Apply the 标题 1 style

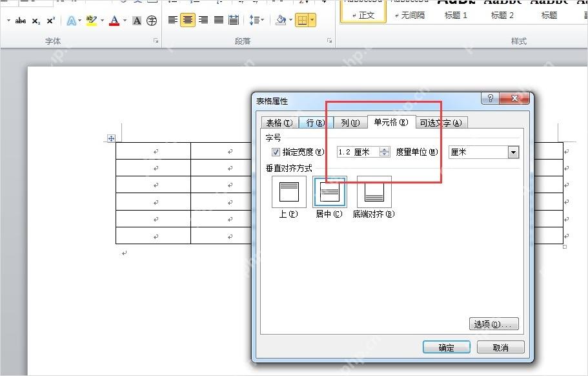456,11
